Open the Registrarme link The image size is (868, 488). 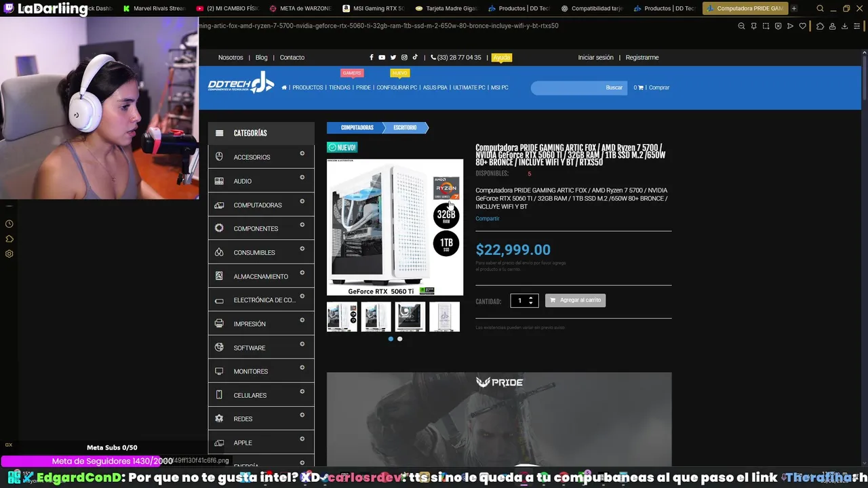(x=642, y=58)
